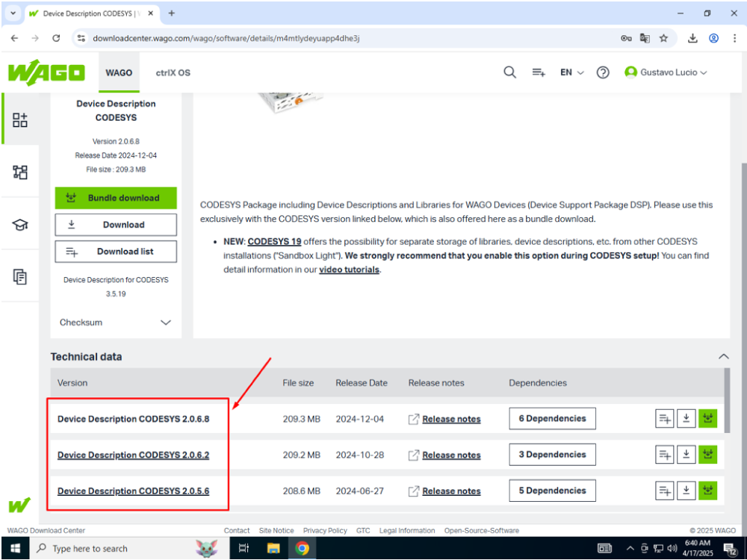
Task: Add version 2.0.5.6 to download list
Action: [x=665, y=491]
